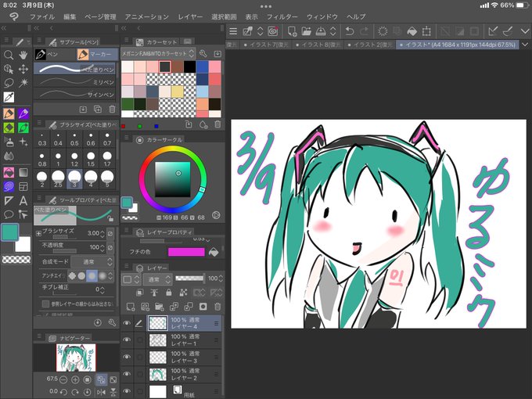Hide layer レイヤー 1 with eye icon
Viewport: 532px width, 399px height.
pos(127,340)
